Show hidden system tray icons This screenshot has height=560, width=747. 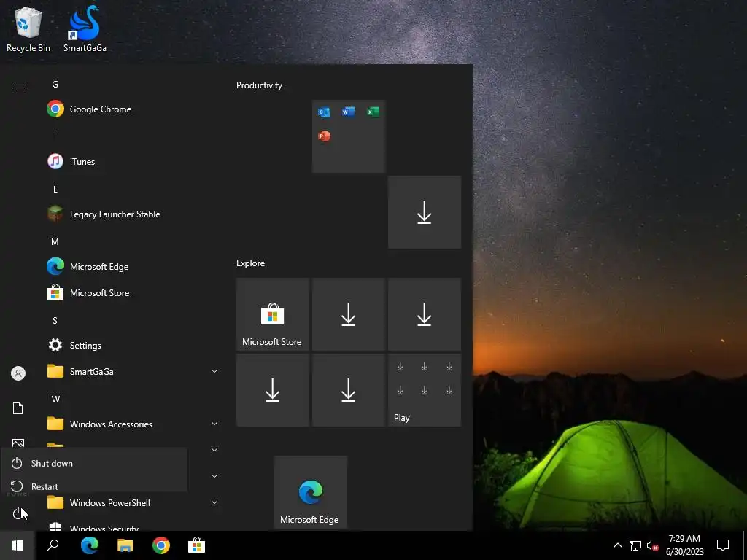pyautogui.click(x=617, y=545)
